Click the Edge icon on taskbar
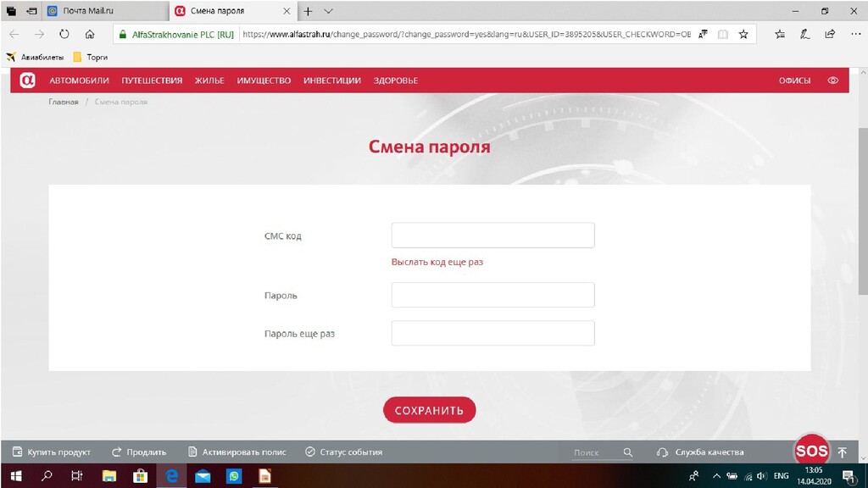868x488 pixels. coord(172,476)
